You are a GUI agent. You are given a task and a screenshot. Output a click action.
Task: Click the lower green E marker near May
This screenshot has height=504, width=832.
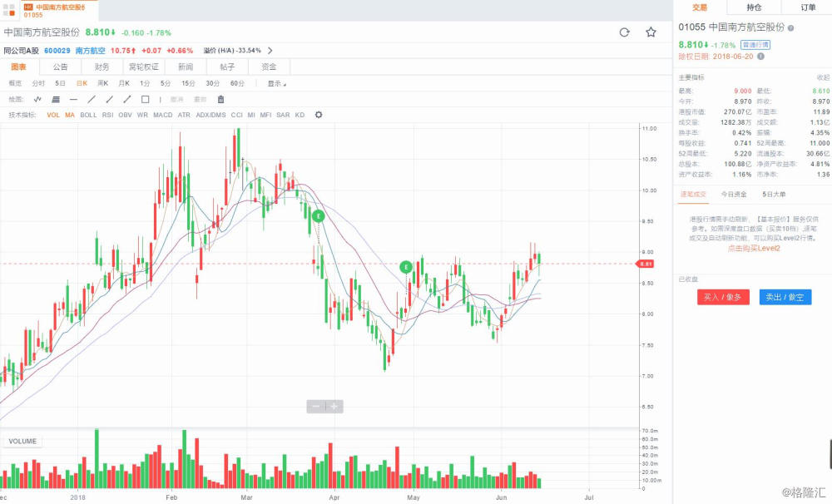(x=406, y=267)
